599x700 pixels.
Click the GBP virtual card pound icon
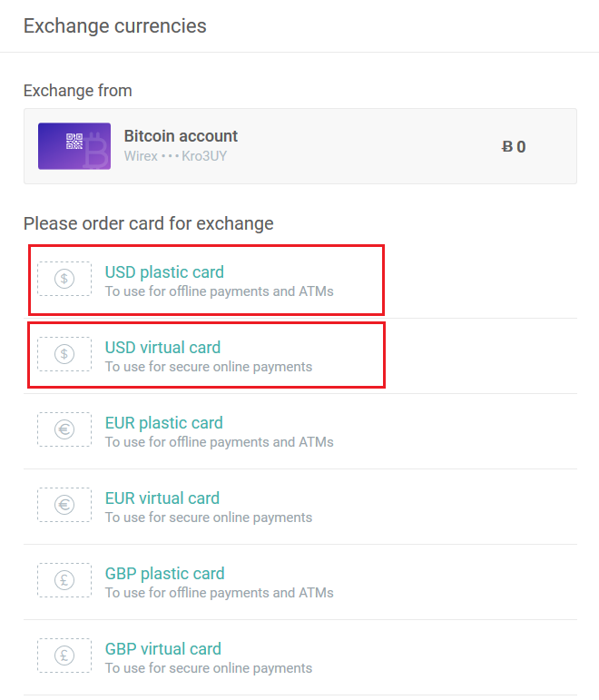[x=64, y=656]
